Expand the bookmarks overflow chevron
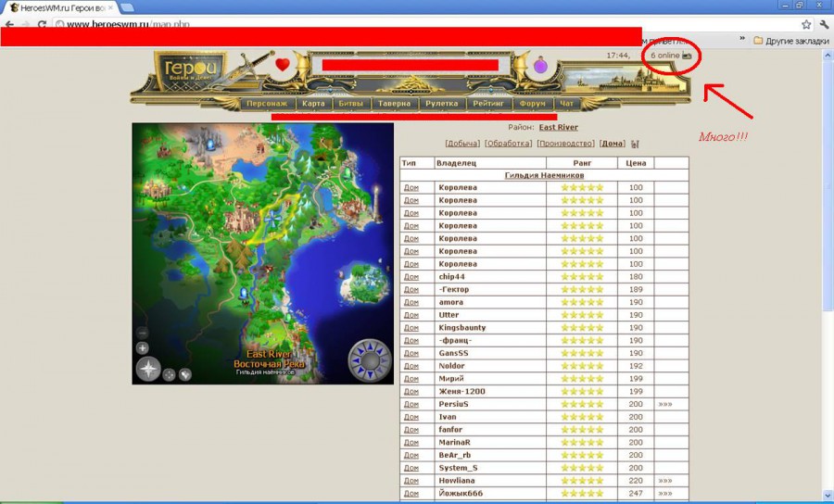 tap(741, 40)
